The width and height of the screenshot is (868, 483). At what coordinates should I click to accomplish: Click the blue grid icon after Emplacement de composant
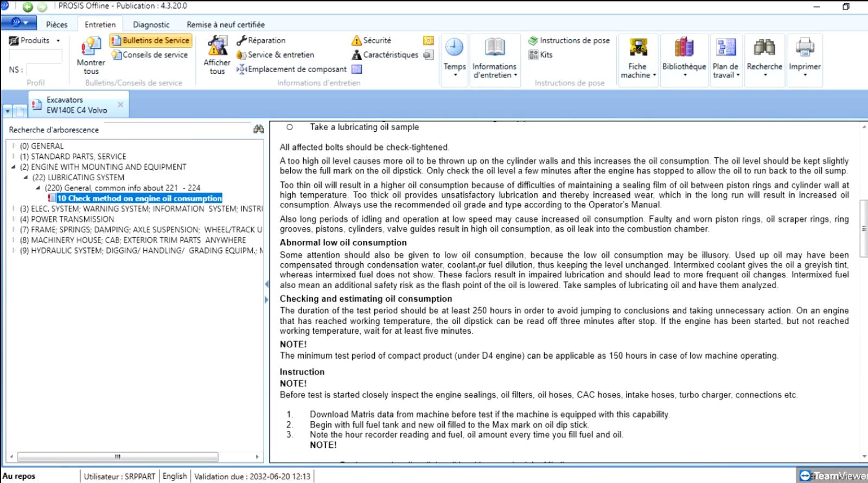[x=356, y=69]
